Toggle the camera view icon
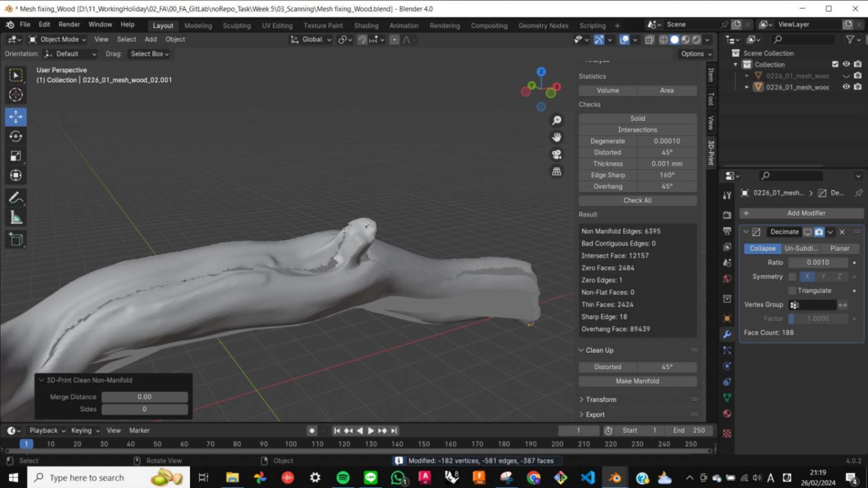Image resolution: width=868 pixels, height=488 pixels. tap(556, 155)
